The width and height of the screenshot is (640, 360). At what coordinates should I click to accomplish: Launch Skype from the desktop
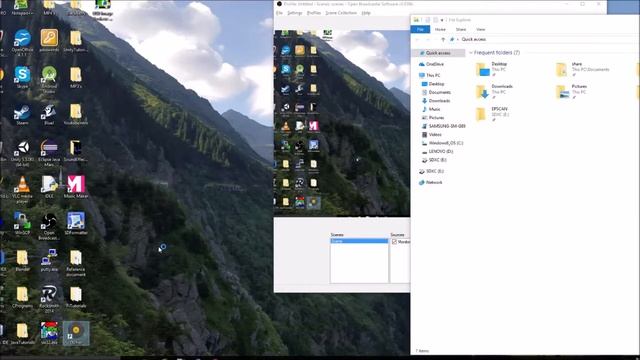(22, 78)
